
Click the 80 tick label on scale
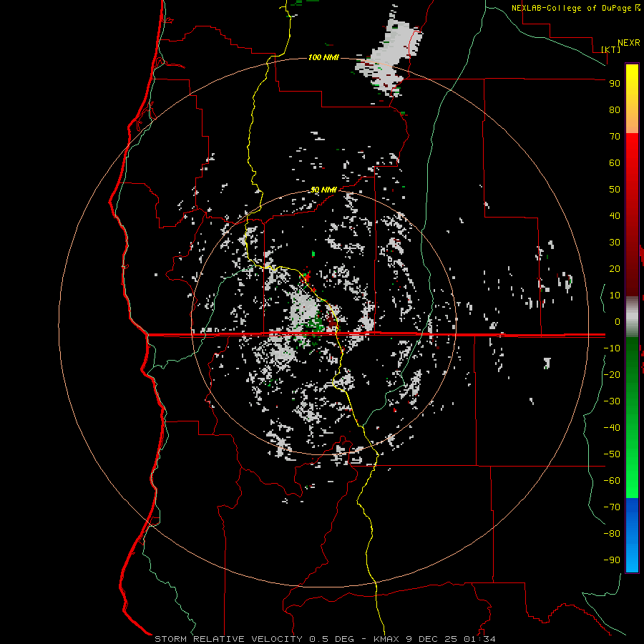[615, 109]
